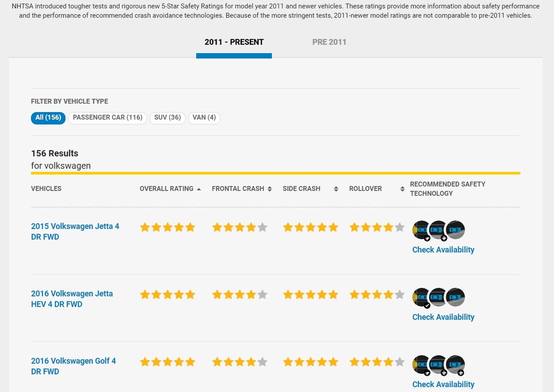
Task: Sort by Rollover using its arrows
Action: [x=402, y=189]
